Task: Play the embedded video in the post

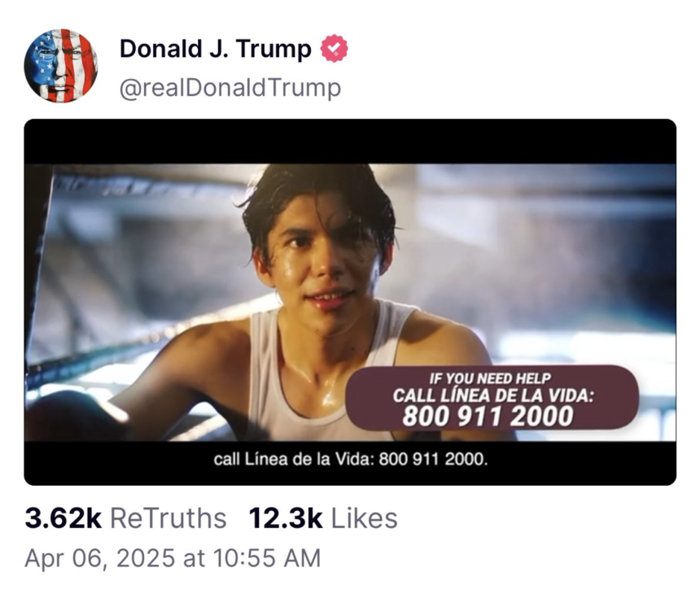Action: pos(350,302)
